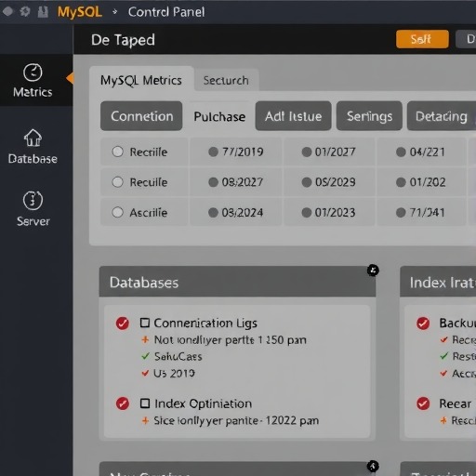
Task: Tick the Connenication Ligs checkbox
Action: pyautogui.click(x=145, y=323)
